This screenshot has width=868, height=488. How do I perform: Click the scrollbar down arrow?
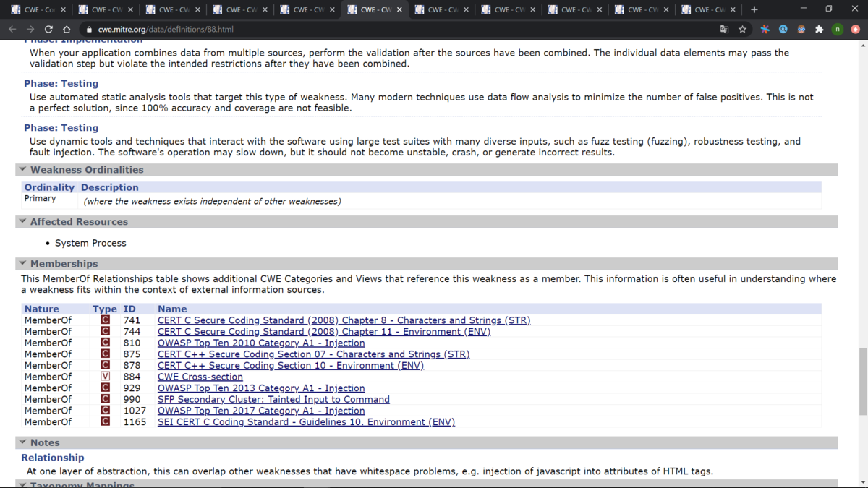click(x=862, y=483)
